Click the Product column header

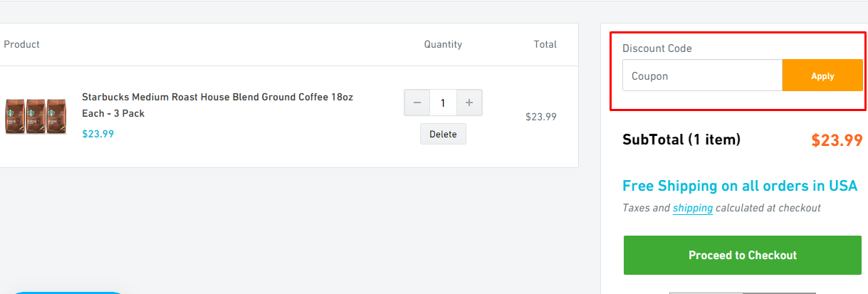click(x=22, y=44)
